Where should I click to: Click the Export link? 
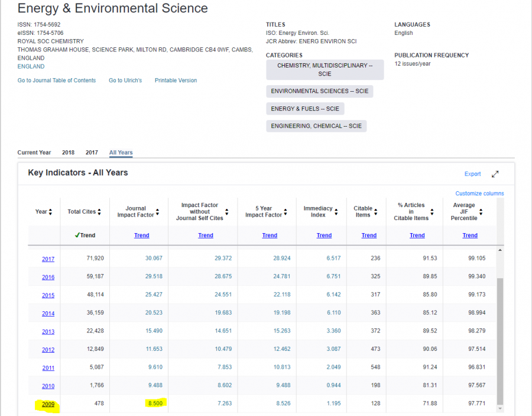coord(472,174)
